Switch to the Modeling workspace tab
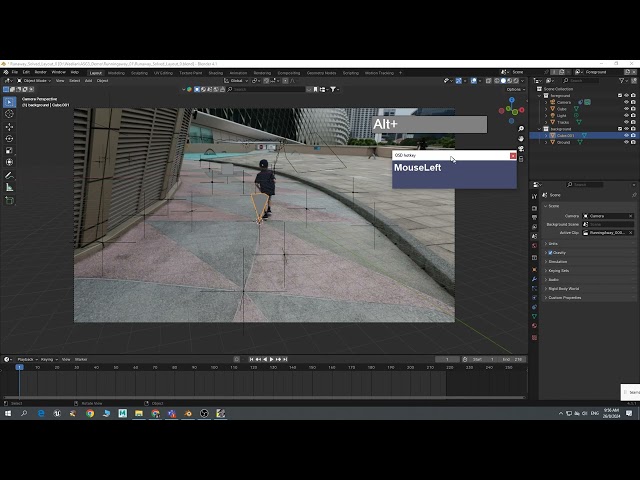Screen dimensions: 640x480 pos(116,73)
